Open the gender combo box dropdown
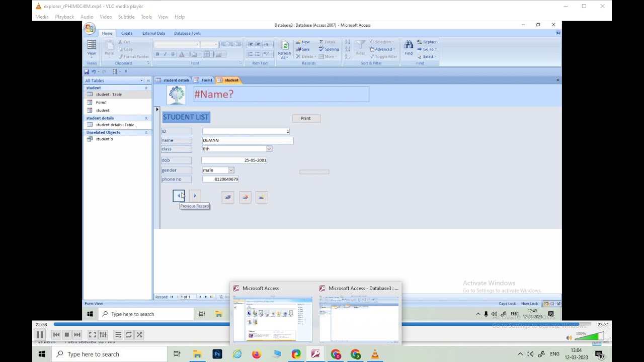This screenshot has height=362, width=644. (x=231, y=170)
